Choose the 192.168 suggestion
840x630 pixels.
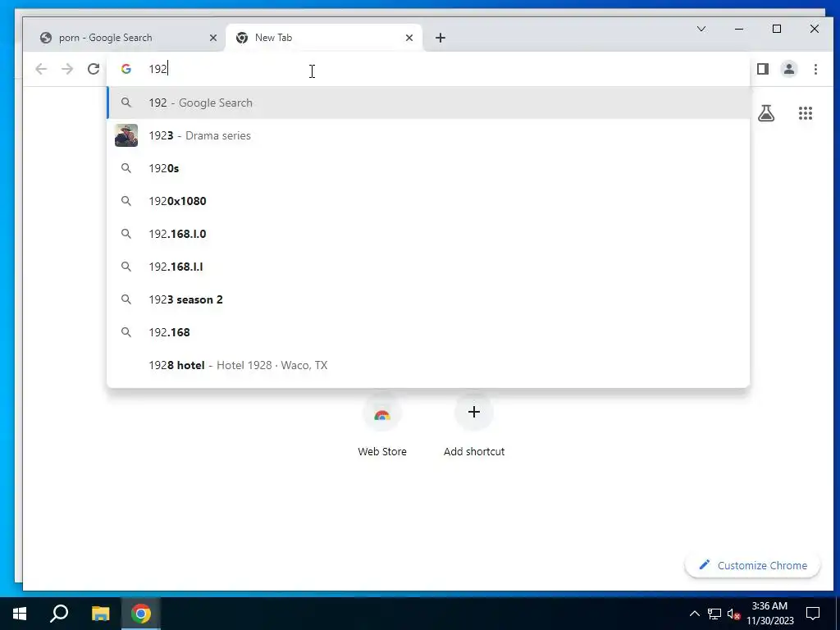coord(428,332)
